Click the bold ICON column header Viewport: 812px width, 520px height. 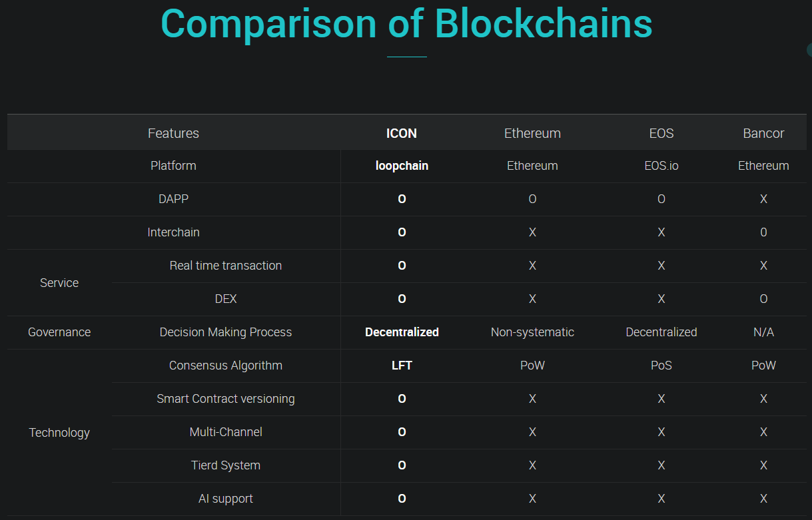tap(402, 133)
